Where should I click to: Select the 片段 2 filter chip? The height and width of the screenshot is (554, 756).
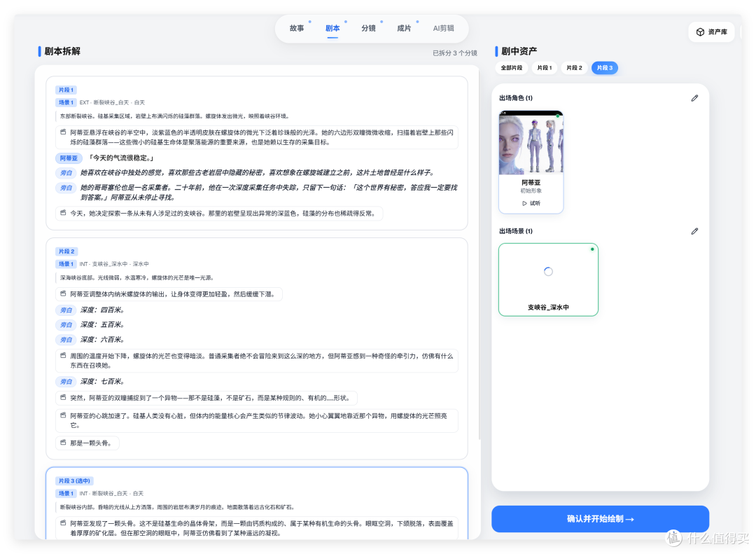pyautogui.click(x=574, y=68)
